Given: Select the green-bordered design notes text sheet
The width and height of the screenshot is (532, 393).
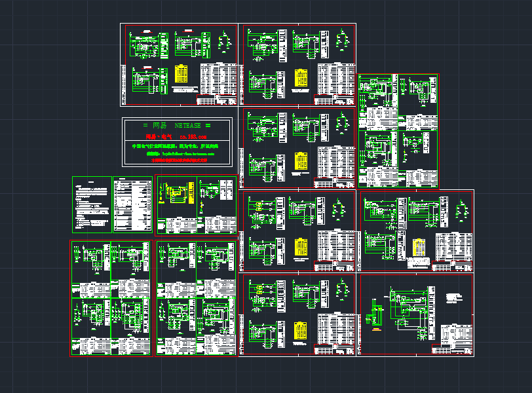Looking at the screenshot, I should coord(92,204).
